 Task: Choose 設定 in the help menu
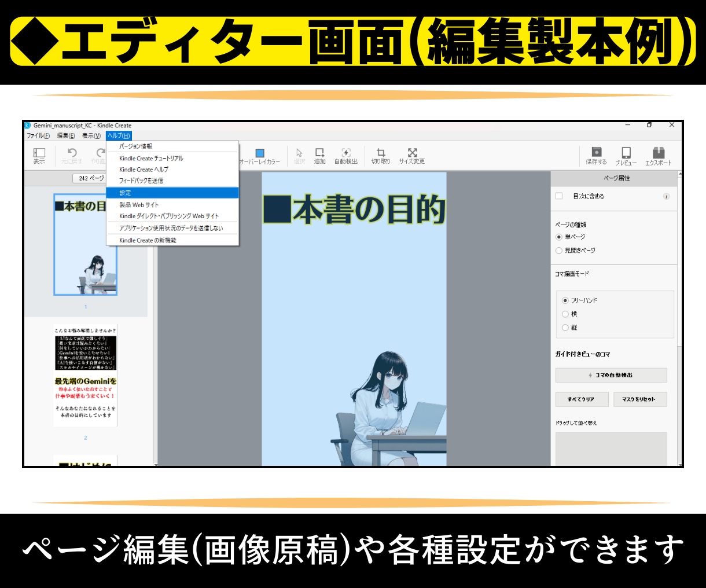pyautogui.click(x=172, y=193)
